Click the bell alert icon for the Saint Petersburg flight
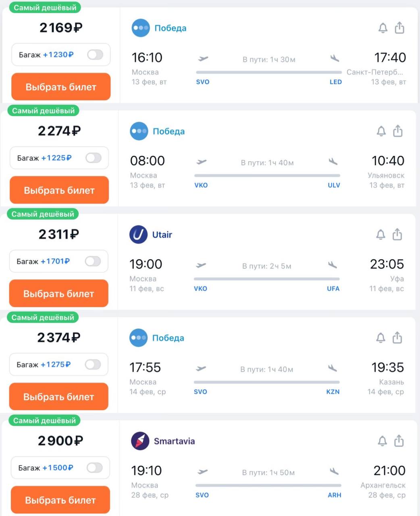Viewport: 420px width, 516px height. [383, 28]
